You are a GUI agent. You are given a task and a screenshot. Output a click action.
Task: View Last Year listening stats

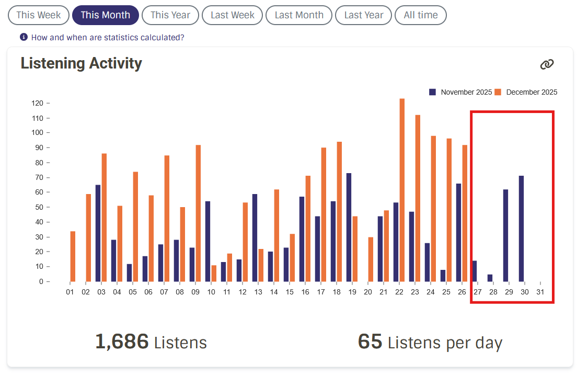(363, 15)
